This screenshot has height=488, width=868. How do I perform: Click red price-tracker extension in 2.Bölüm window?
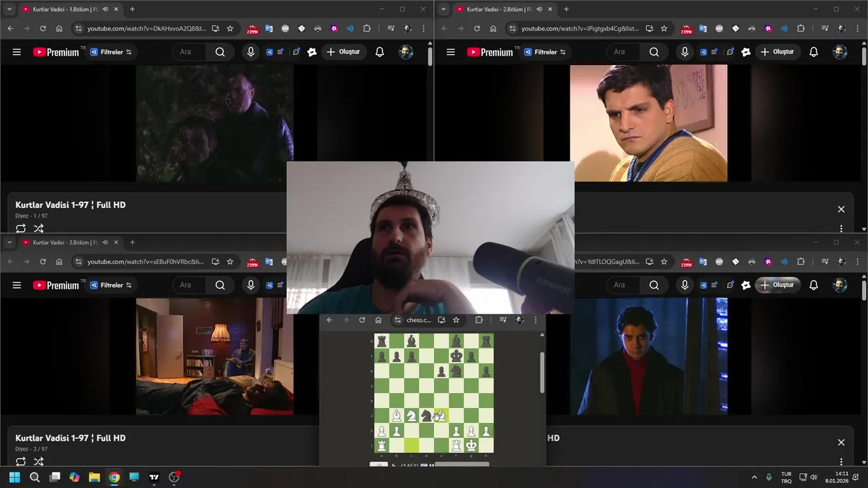click(x=686, y=29)
